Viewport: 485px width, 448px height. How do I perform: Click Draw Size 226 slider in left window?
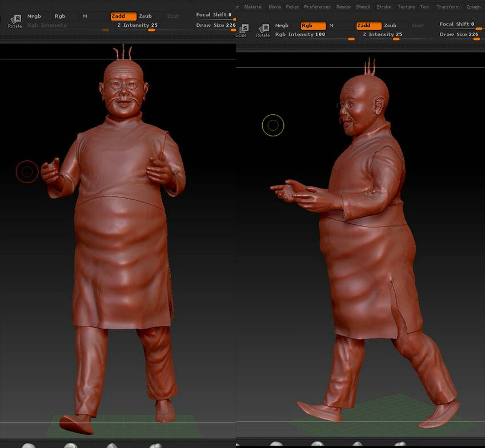[215, 26]
